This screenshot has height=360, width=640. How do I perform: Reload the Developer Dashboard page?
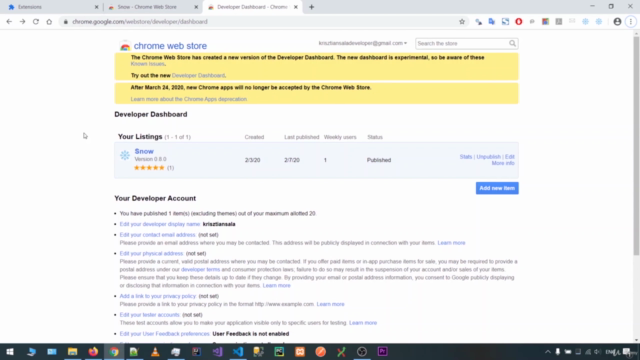(36, 22)
